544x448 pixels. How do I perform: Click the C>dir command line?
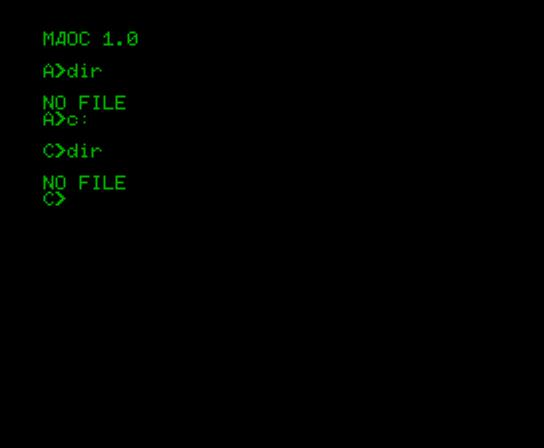pos(73,151)
